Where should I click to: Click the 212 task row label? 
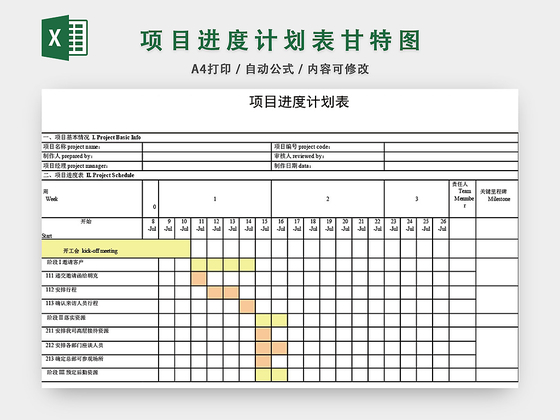coord(75,345)
